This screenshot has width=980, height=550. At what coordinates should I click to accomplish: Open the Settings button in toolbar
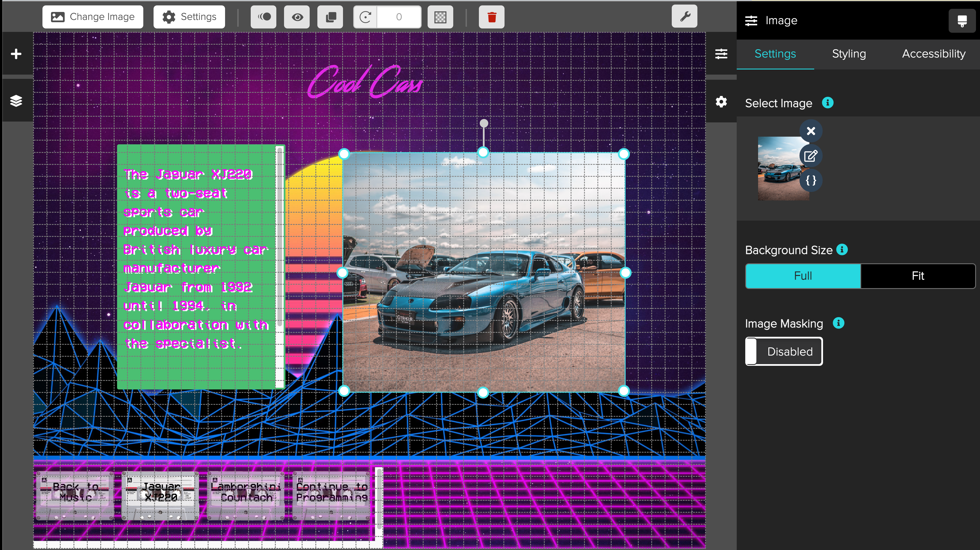(189, 17)
